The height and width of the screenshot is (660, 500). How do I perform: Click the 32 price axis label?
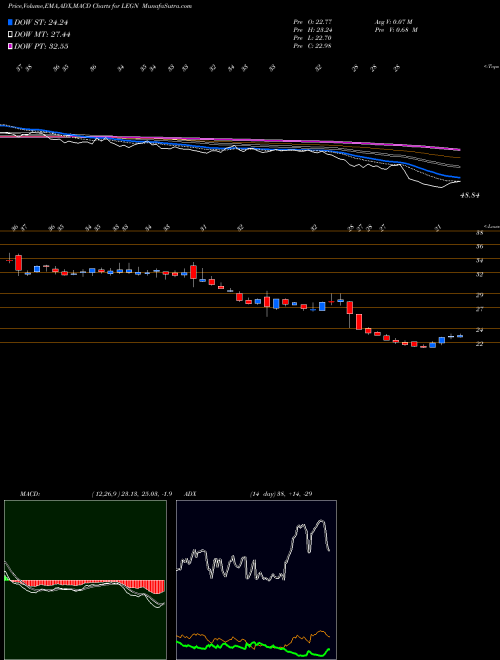(479, 274)
